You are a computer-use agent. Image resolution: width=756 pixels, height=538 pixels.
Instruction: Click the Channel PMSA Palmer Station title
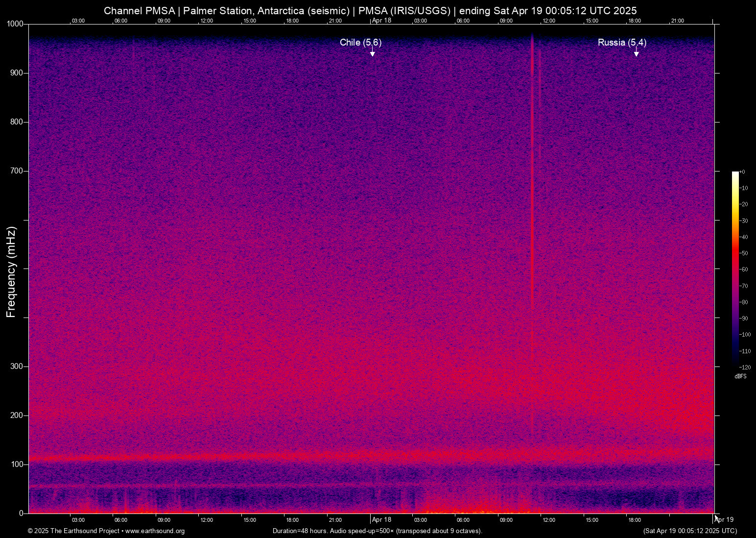(x=370, y=11)
